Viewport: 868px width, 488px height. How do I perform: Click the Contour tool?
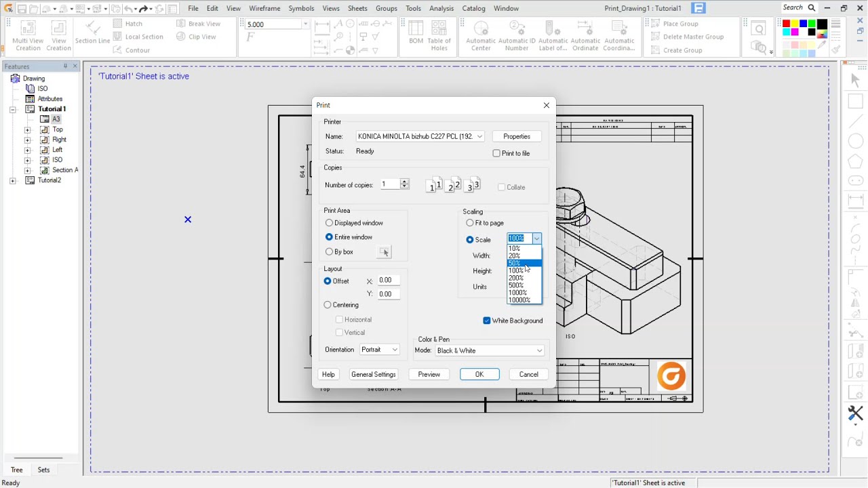click(131, 50)
